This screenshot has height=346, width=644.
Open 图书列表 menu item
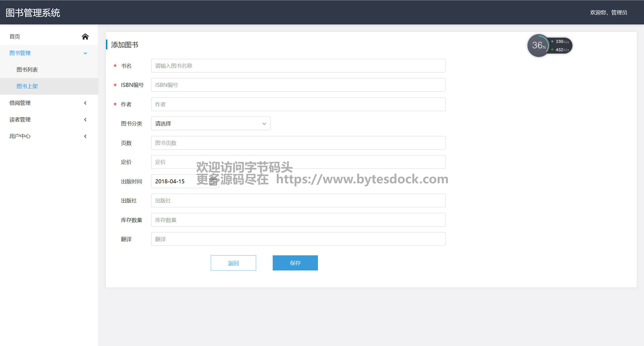coord(27,70)
